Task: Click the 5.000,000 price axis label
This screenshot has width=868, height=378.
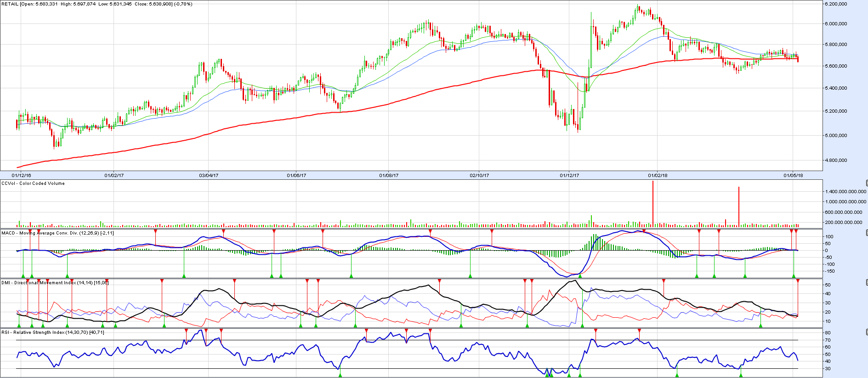Action: [x=836, y=135]
